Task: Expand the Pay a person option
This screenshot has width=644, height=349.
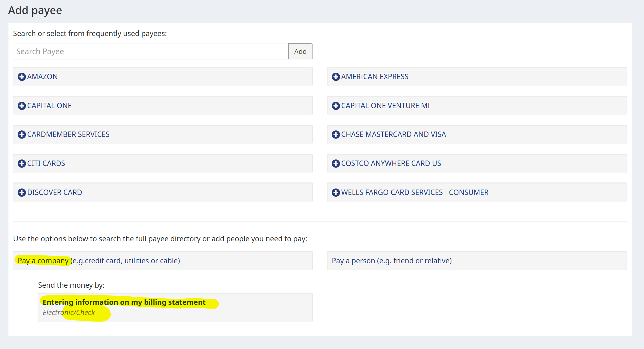Action: pyautogui.click(x=392, y=261)
